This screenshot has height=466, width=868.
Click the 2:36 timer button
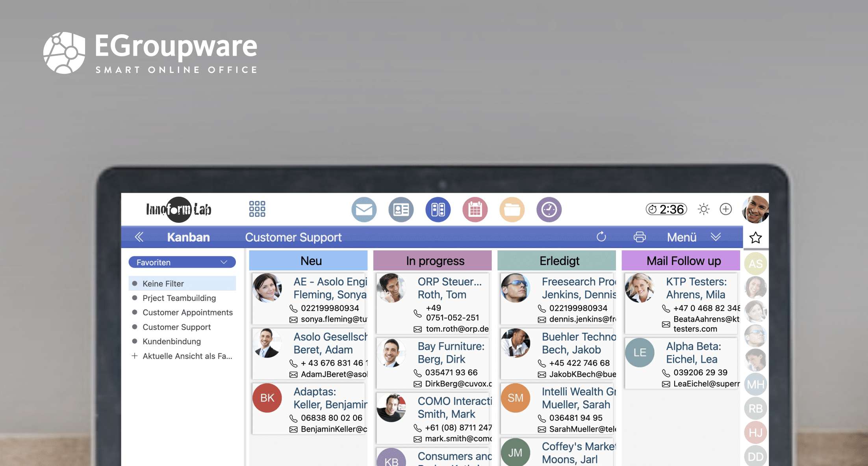tap(666, 209)
